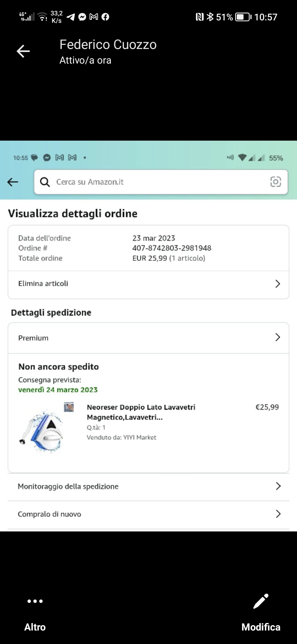Expand the Compralo di nuovo chevron
Screen dimensions: 297x644
278,514
